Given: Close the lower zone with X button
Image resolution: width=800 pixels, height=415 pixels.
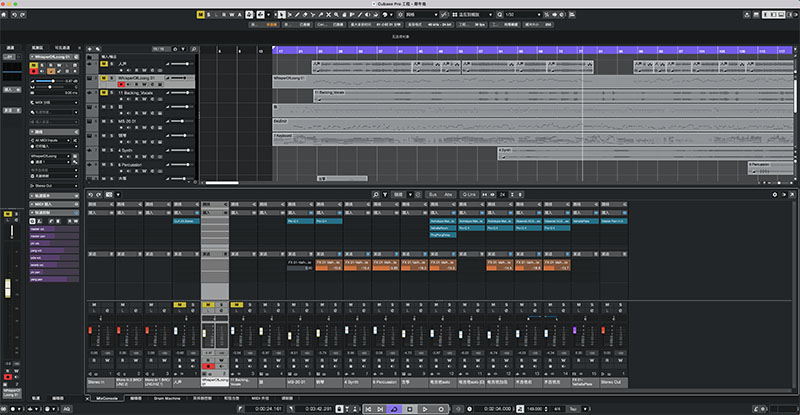Looking at the screenshot, I should click(x=88, y=398).
